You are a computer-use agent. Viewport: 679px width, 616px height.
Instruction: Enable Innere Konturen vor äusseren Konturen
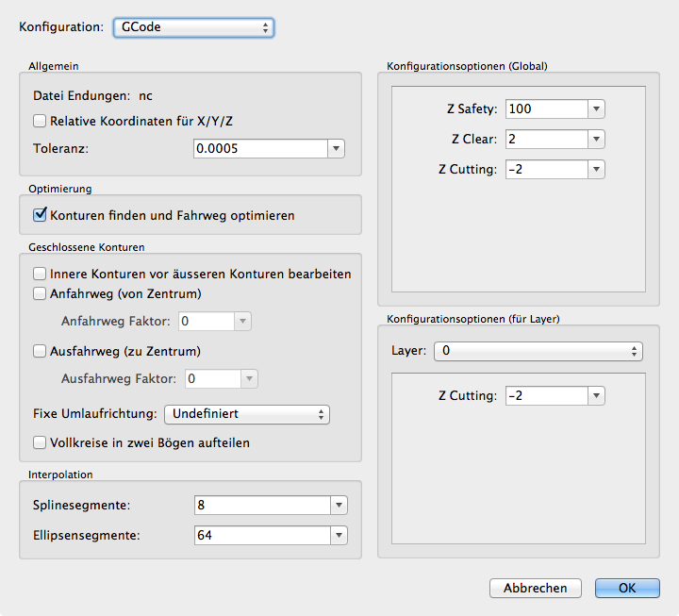coord(40,274)
